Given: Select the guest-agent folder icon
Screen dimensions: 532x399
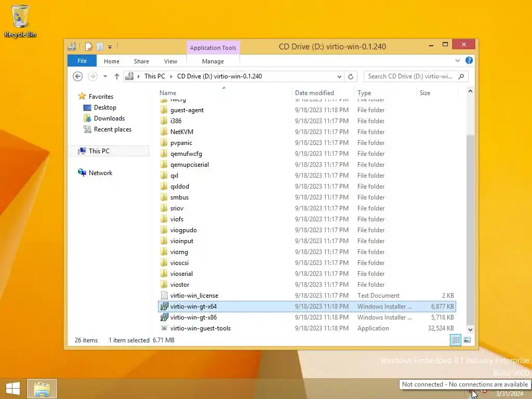Looking at the screenshot, I should pyautogui.click(x=164, y=110).
